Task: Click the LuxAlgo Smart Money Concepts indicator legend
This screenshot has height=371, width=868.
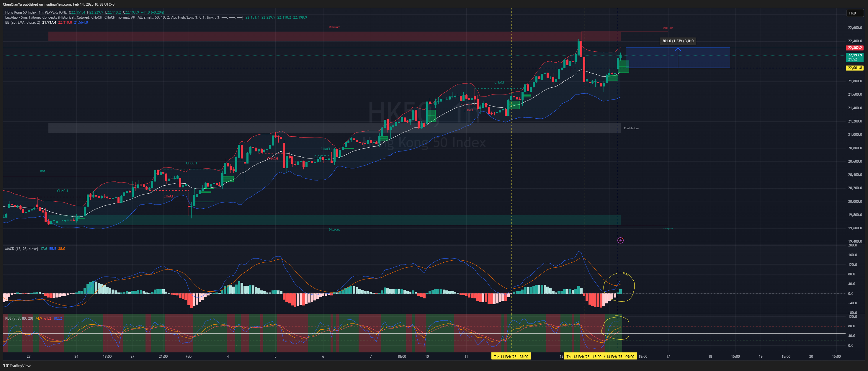Action: click(x=124, y=17)
